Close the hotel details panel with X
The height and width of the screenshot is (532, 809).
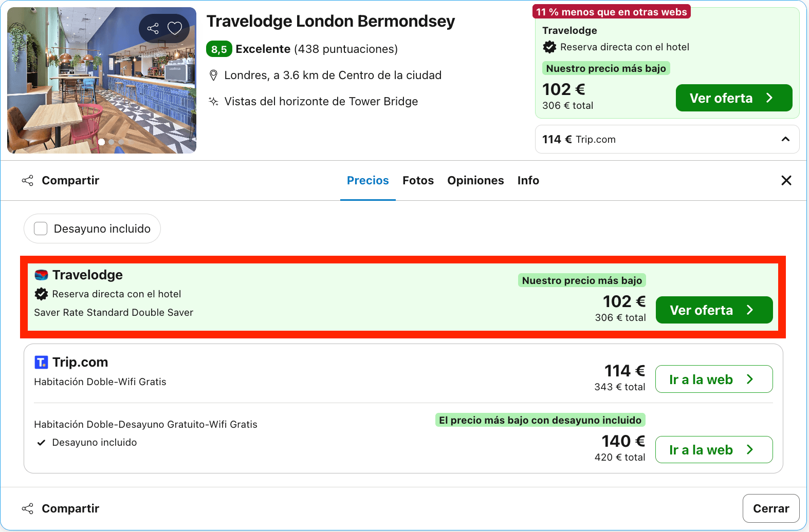[786, 180]
